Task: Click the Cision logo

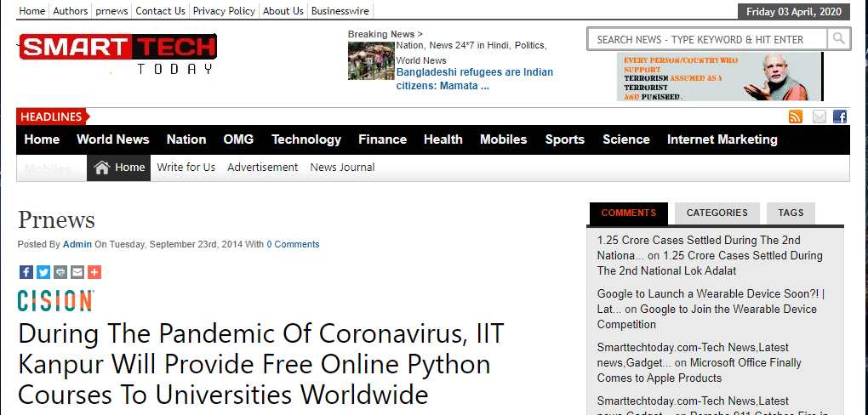Action: coord(55,300)
